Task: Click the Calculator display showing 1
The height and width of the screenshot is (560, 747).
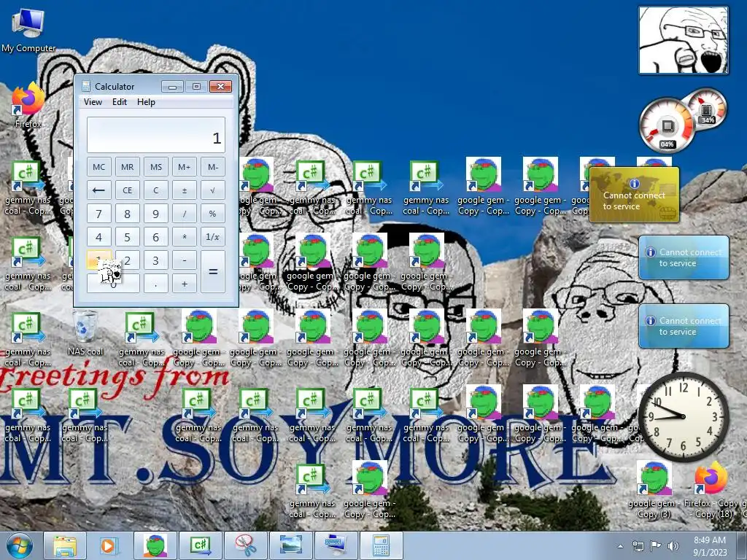Action: pyautogui.click(x=156, y=135)
